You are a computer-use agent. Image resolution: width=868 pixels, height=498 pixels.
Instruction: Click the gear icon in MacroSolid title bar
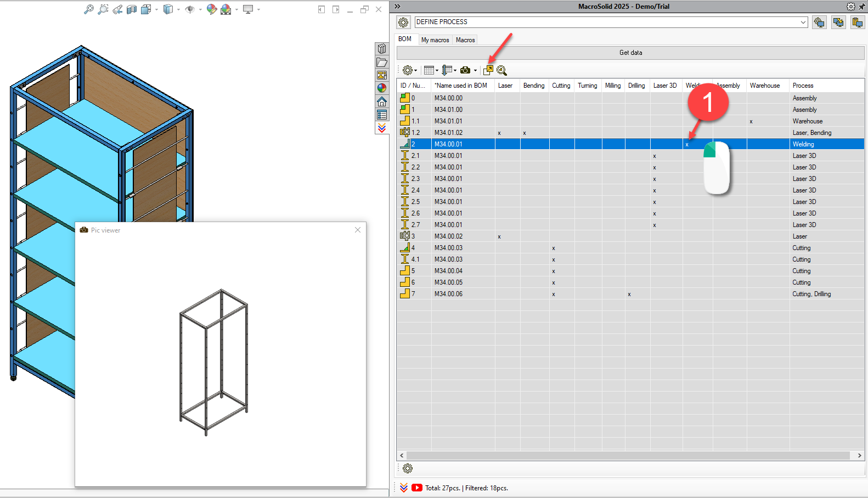pyautogui.click(x=850, y=7)
